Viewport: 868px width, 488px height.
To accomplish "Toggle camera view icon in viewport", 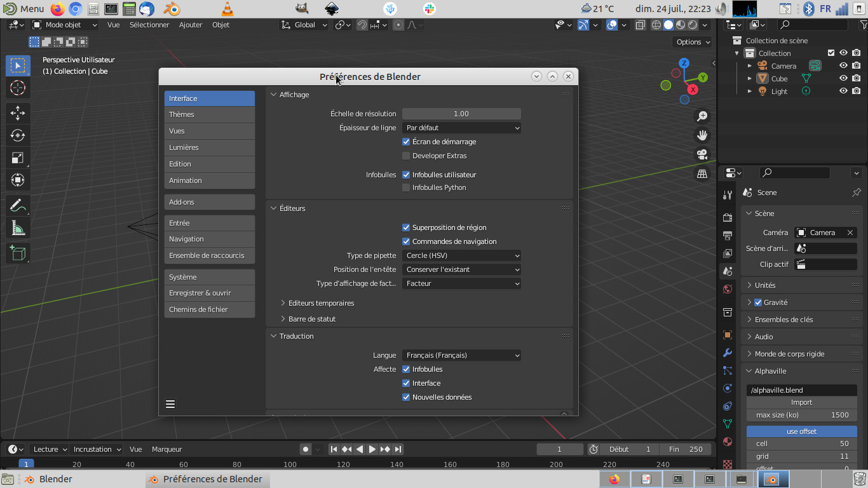I will click(702, 154).
